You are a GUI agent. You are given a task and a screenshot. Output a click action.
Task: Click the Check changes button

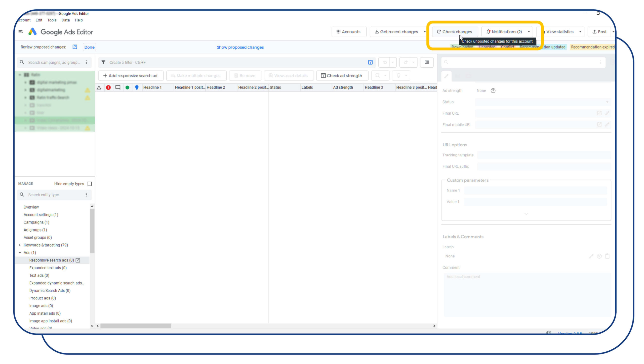(455, 32)
